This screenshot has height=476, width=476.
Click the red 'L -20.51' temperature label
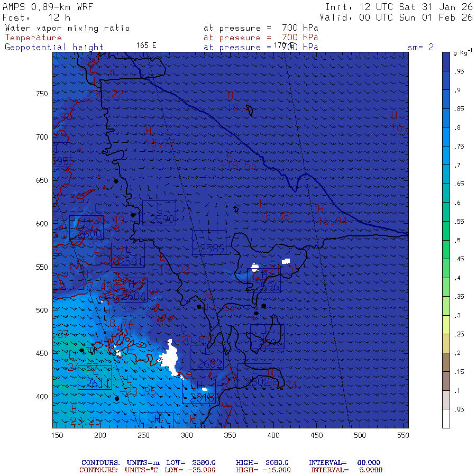point(193,335)
